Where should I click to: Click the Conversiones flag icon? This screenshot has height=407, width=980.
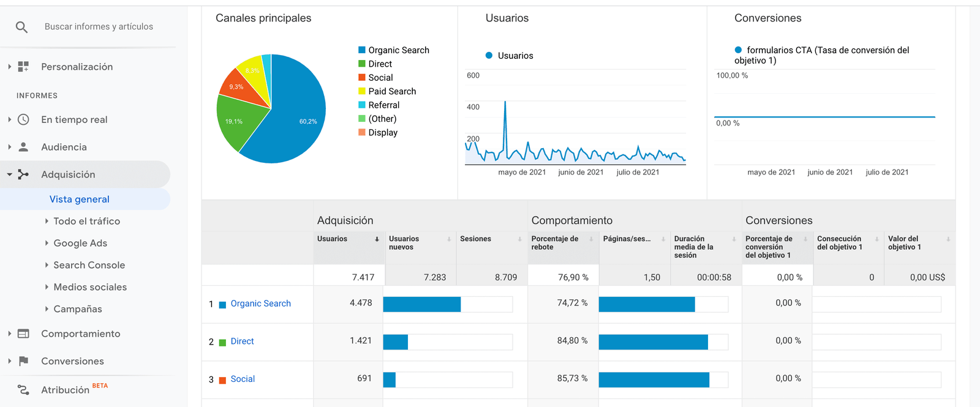pyautogui.click(x=23, y=361)
